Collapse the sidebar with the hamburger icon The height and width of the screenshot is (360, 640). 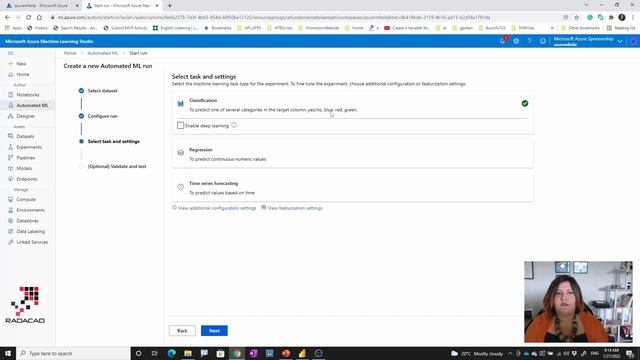tap(11, 53)
